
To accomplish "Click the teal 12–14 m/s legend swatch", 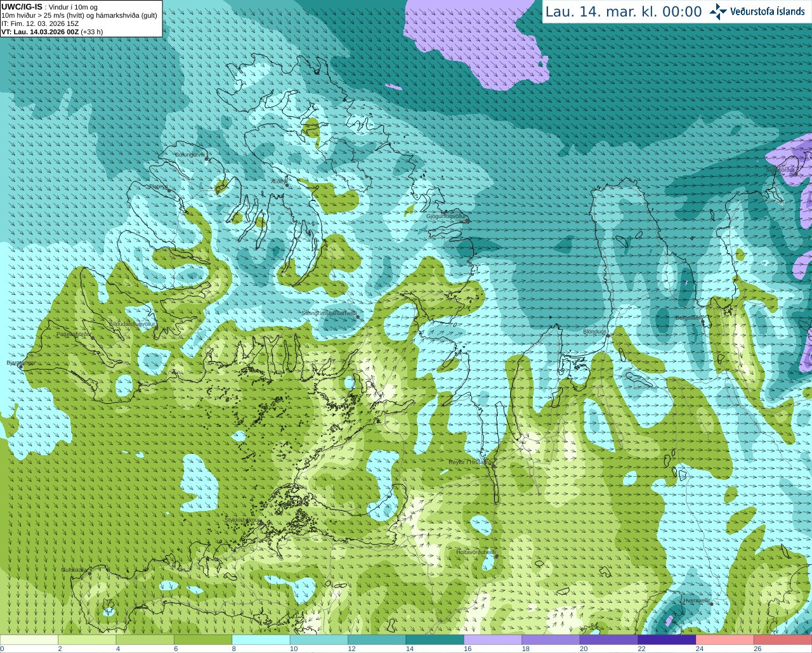I will coord(377,640).
